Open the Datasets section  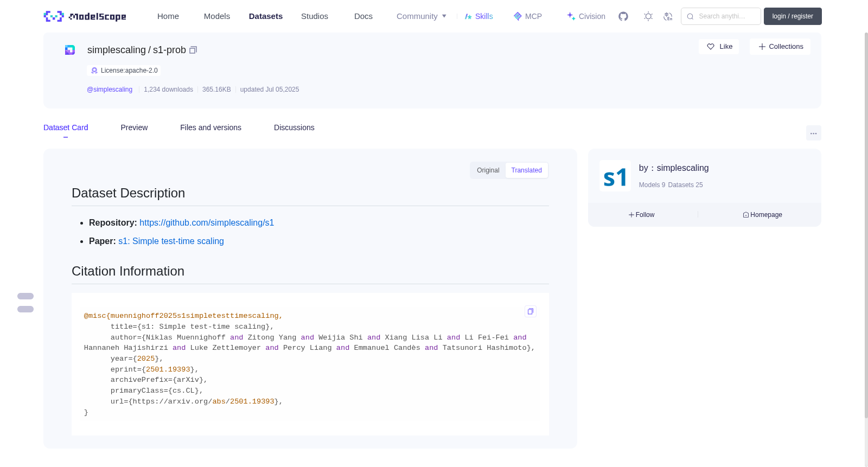[266, 16]
